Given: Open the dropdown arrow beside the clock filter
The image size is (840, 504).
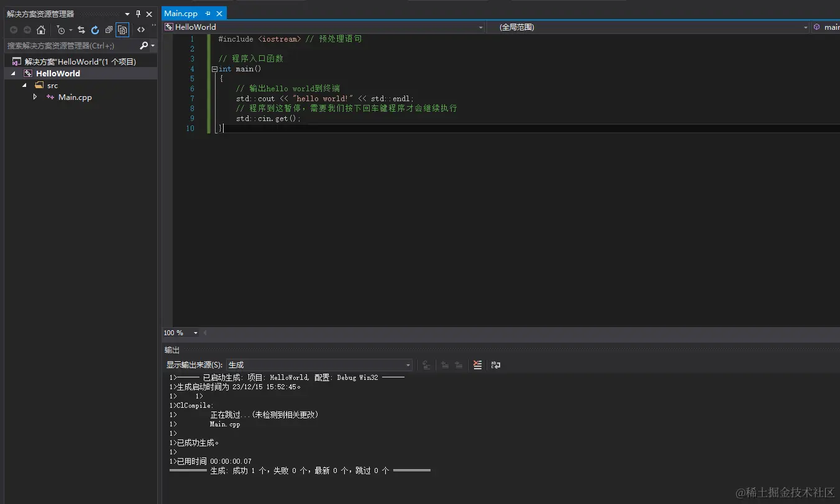Looking at the screenshot, I should pyautogui.click(x=70, y=30).
